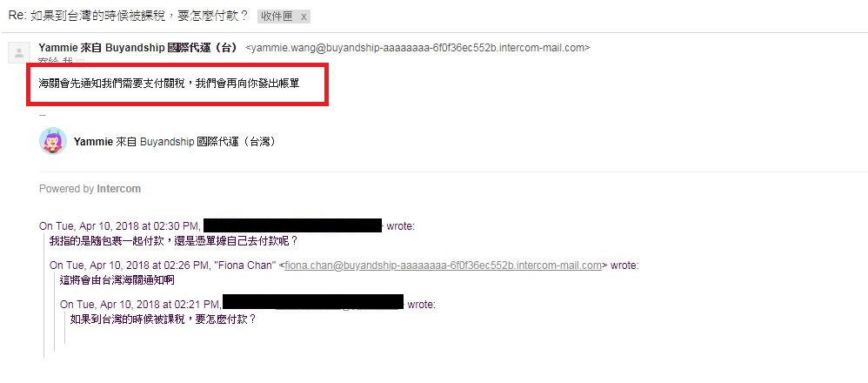The height and width of the screenshot is (383, 868).
Task: Remove the 收件匣 label with its x
Action: 304,17
